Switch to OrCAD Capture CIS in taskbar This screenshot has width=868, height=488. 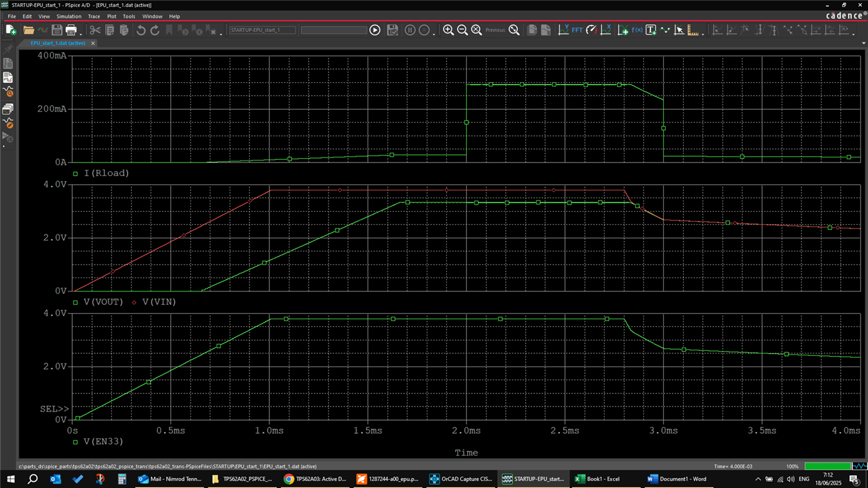tap(461, 479)
